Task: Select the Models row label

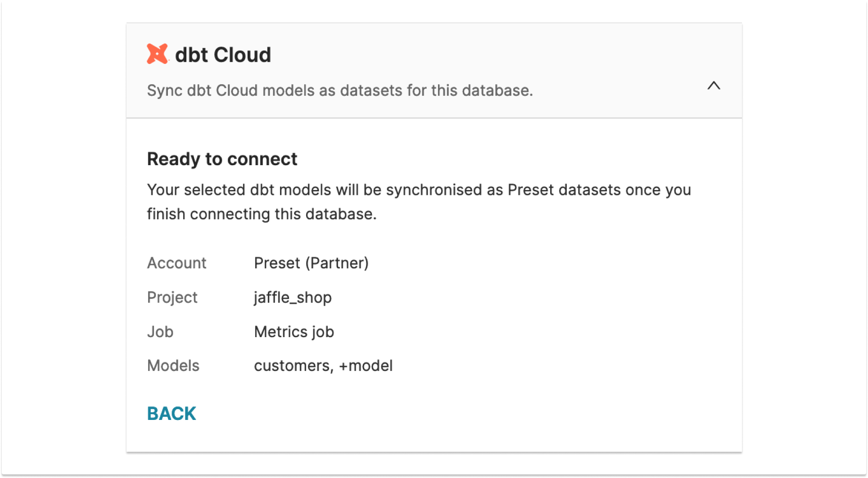Action: pyautogui.click(x=173, y=365)
